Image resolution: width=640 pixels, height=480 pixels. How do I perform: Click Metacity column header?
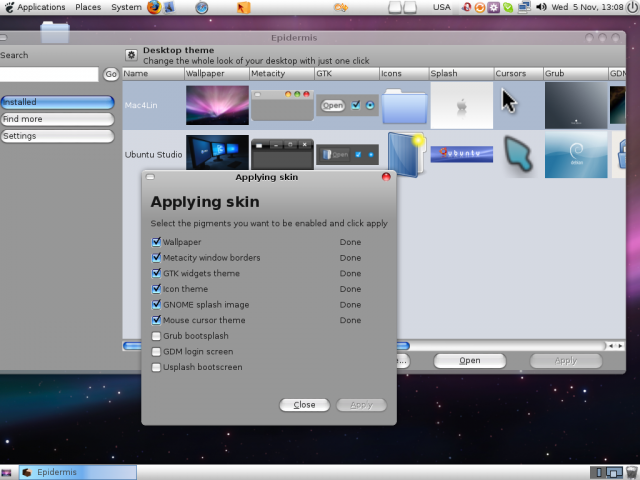click(282, 73)
